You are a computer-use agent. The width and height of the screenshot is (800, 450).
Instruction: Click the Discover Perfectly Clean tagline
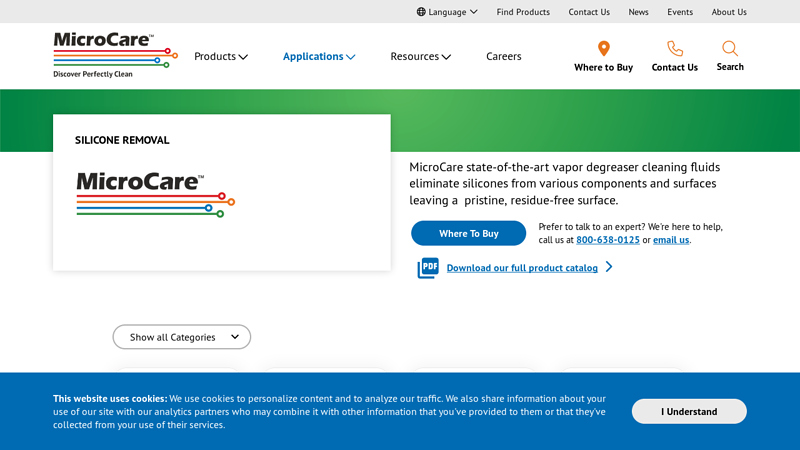point(93,74)
